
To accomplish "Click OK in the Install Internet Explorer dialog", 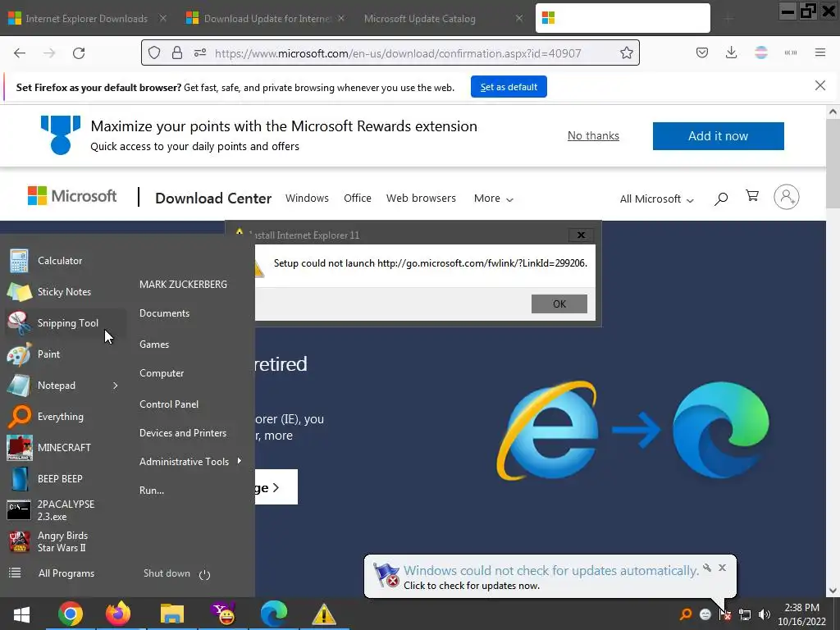I will (x=559, y=304).
